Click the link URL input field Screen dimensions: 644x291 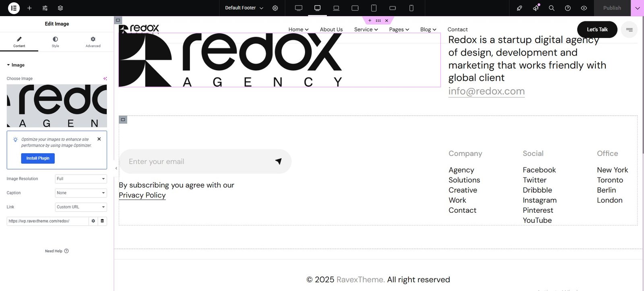pyautogui.click(x=47, y=221)
